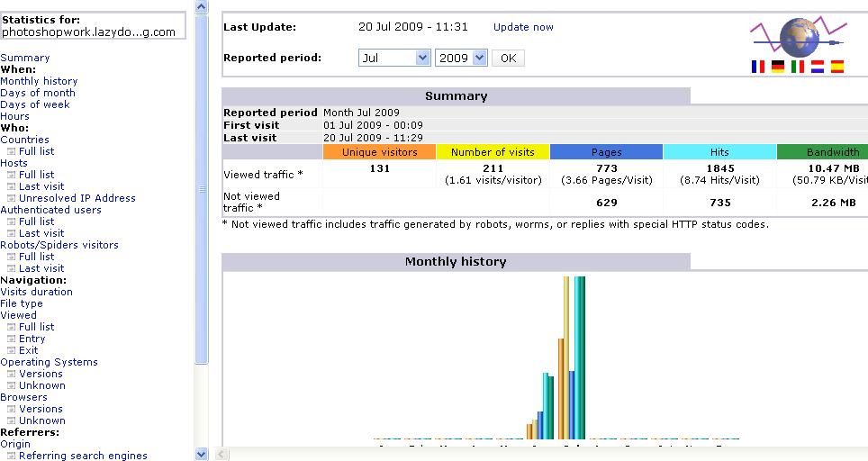Viewport: 868px width, 461px height.
Task: Click the yellow Number of visits header
Action: 493,152
